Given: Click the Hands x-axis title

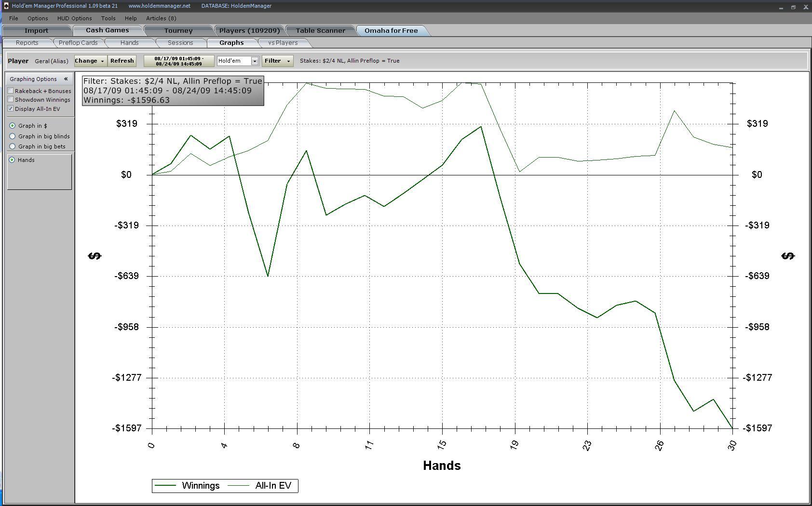Looking at the screenshot, I should (442, 466).
